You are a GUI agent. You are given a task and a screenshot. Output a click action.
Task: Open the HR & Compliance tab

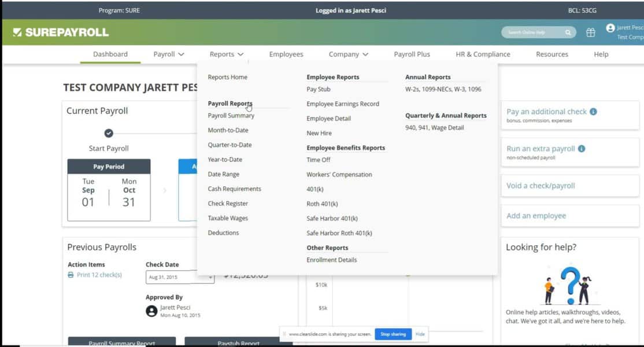pyautogui.click(x=483, y=54)
